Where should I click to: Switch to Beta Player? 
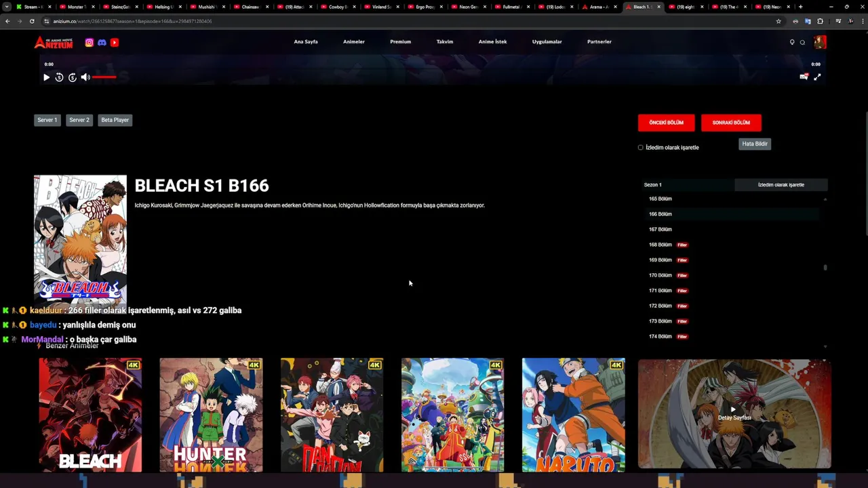115,120
